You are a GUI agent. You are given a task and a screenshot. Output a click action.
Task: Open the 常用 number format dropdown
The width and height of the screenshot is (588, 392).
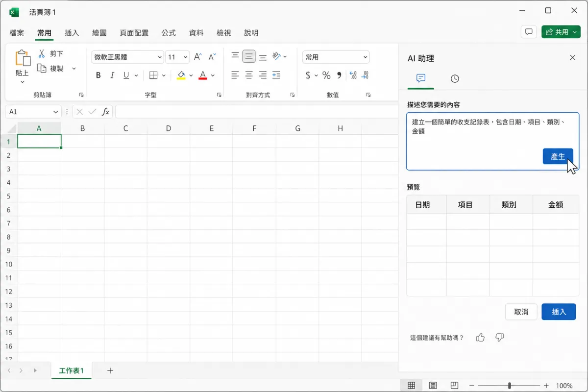tap(365, 57)
